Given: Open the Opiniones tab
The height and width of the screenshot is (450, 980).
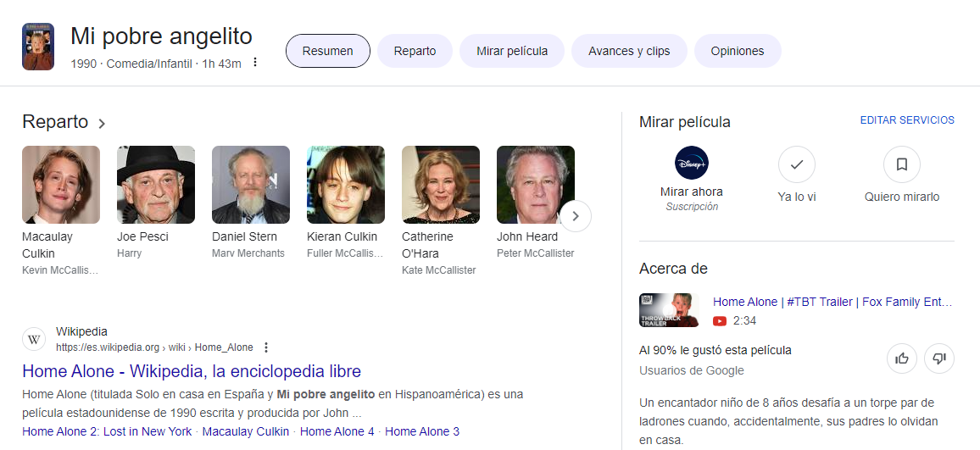Looking at the screenshot, I should click(737, 51).
